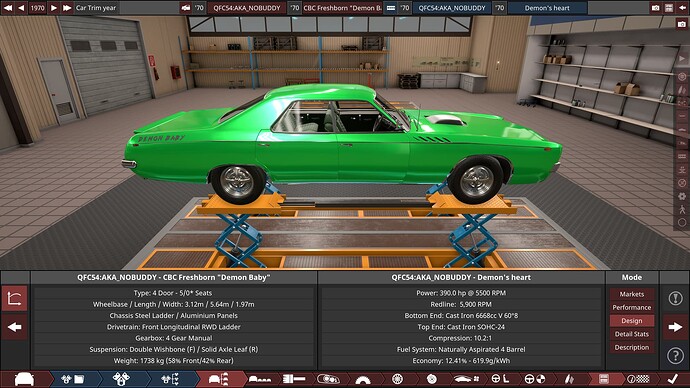The width and height of the screenshot is (690, 388).
Task: Open the gear settings icon in sidebar
Action: click(682, 196)
